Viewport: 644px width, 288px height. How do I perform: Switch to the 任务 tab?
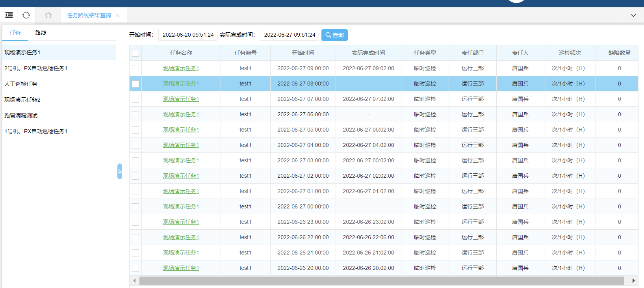click(x=15, y=33)
